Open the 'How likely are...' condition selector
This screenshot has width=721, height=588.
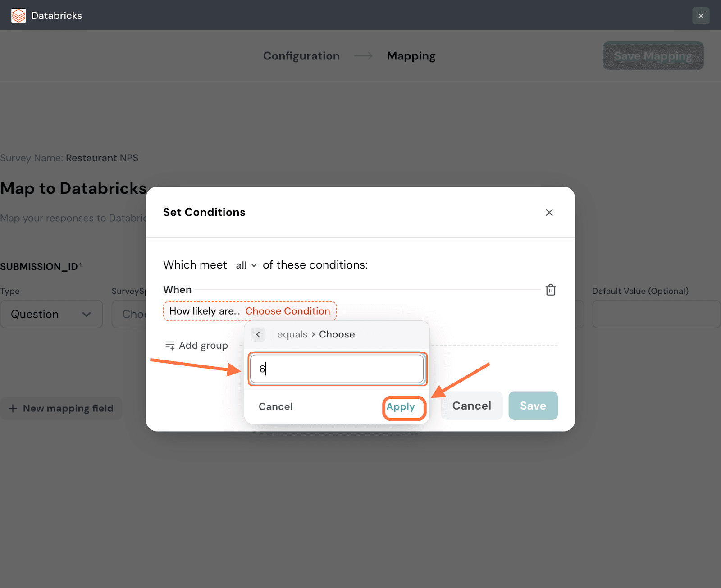pyautogui.click(x=250, y=311)
